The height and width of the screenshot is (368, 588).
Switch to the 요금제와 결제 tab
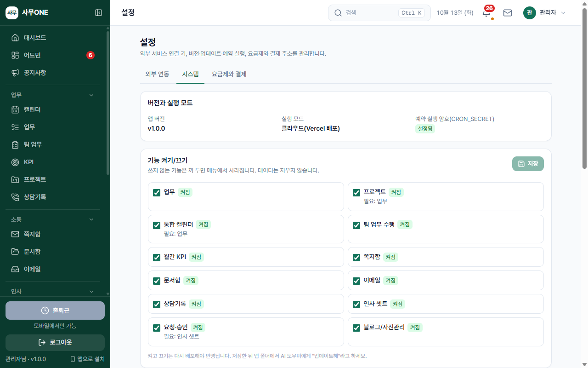229,74
